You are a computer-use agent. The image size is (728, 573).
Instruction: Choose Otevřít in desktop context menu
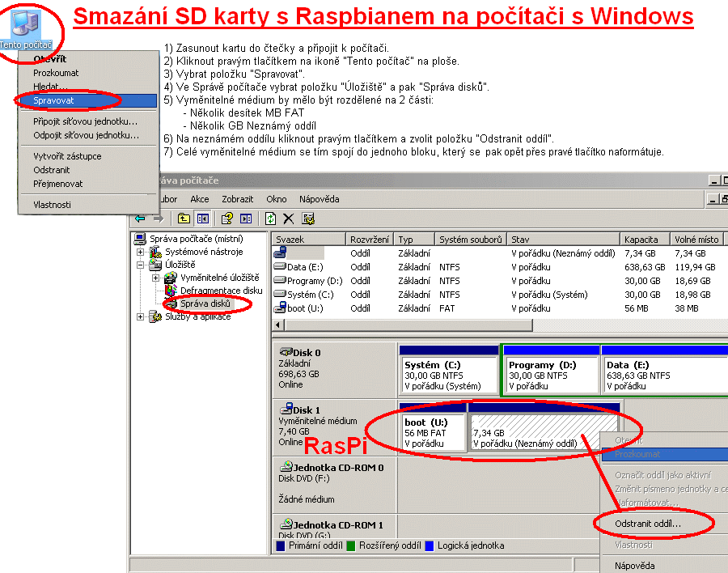[x=87, y=59]
